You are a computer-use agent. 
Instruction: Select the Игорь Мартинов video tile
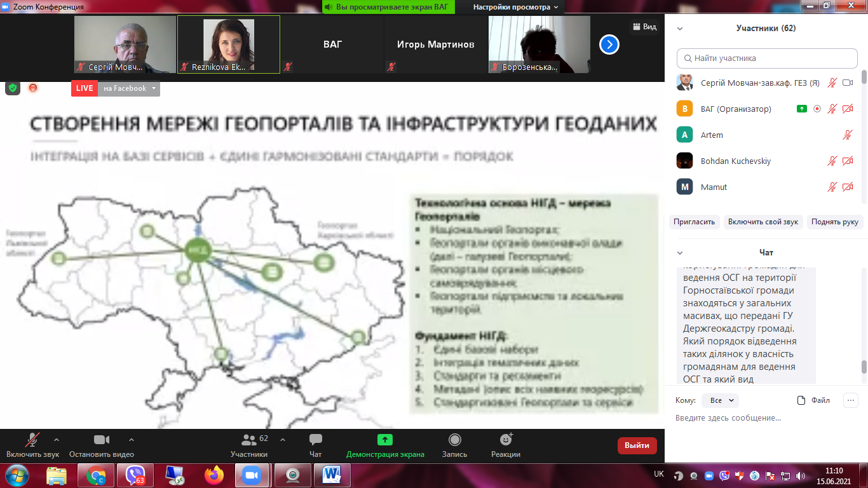coord(435,44)
